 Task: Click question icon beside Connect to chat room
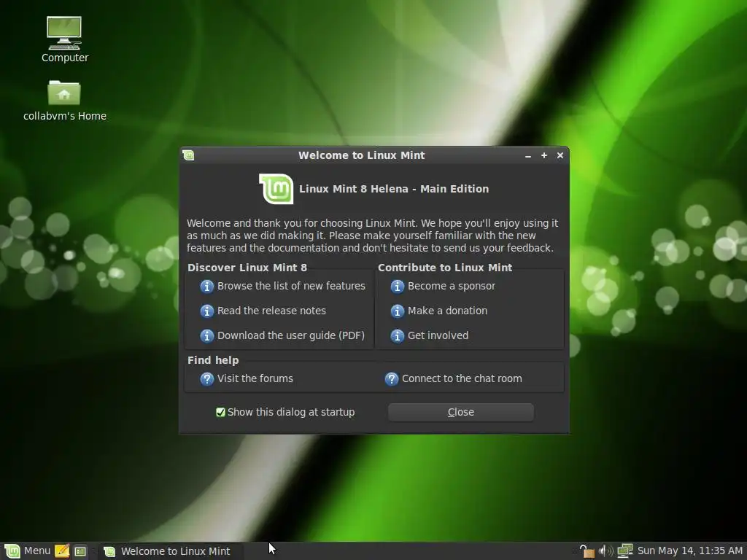pyautogui.click(x=391, y=379)
